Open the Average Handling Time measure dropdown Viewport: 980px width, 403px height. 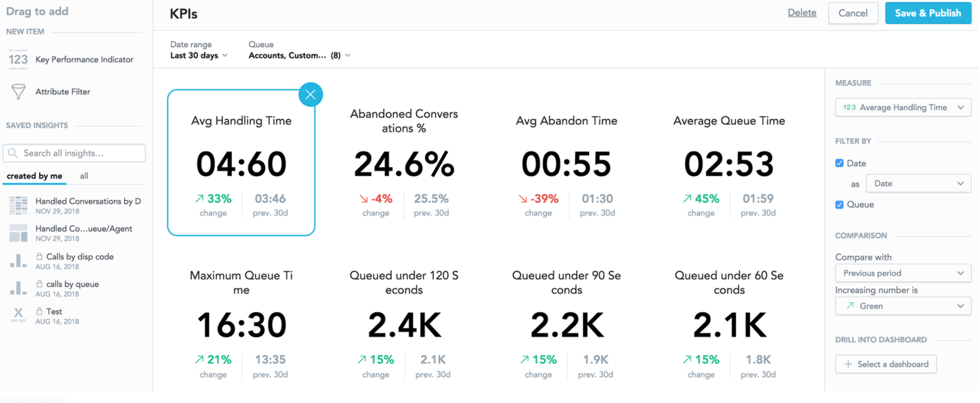click(902, 108)
